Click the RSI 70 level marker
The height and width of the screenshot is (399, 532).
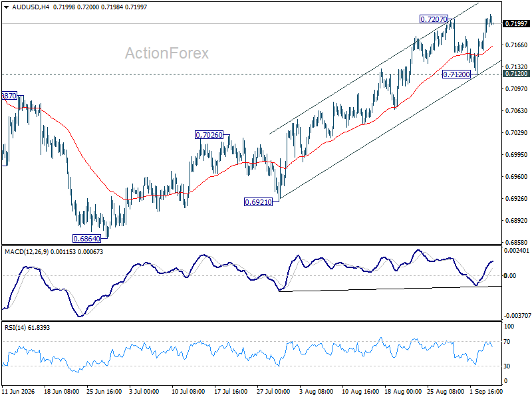pos(507,342)
